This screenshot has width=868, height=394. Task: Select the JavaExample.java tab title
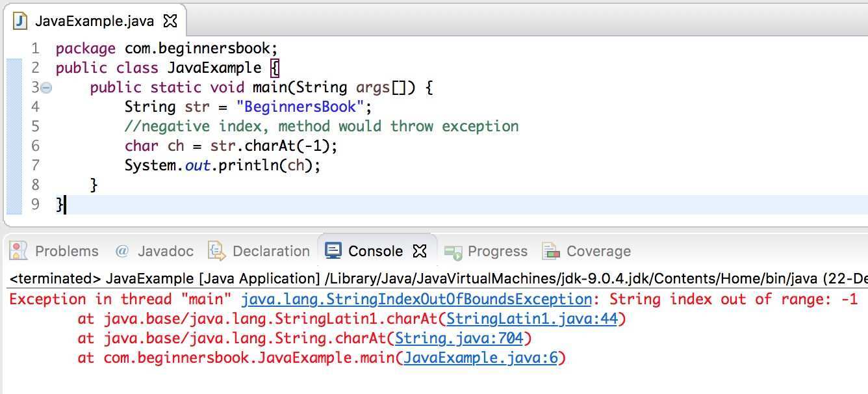94,21
